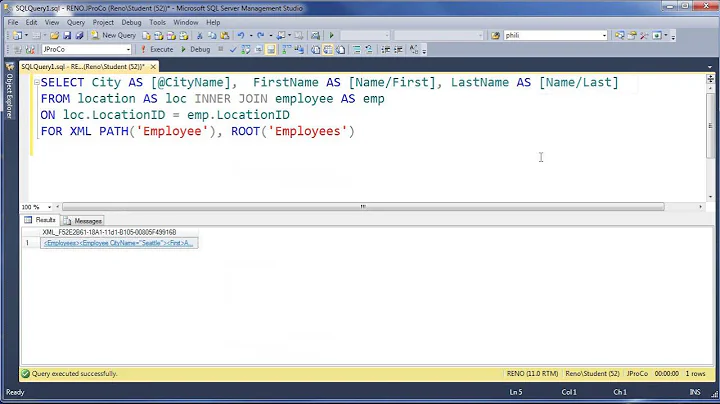Switch to the Messages tab
720x404 pixels.
pyautogui.click(x=83, y=221)
